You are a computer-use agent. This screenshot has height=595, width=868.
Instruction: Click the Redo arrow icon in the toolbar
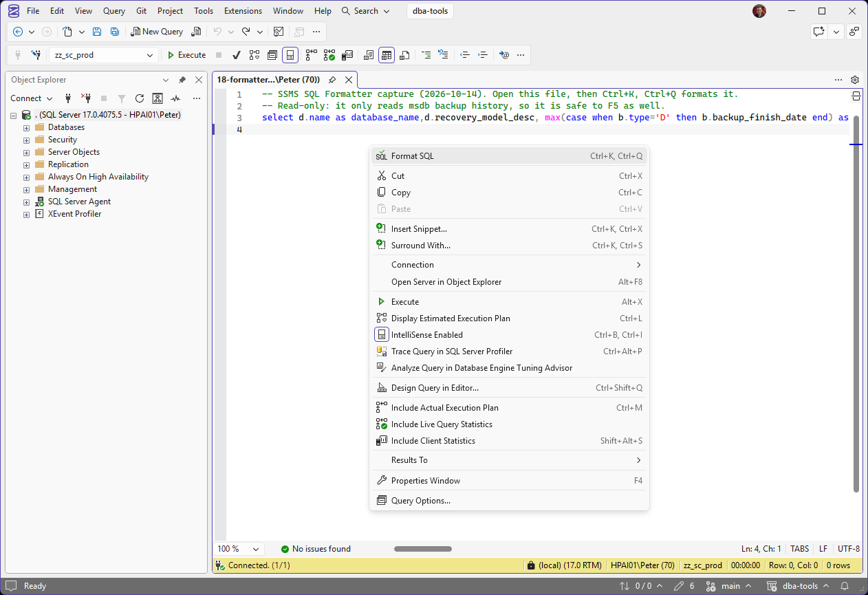(x=246, y=32)
